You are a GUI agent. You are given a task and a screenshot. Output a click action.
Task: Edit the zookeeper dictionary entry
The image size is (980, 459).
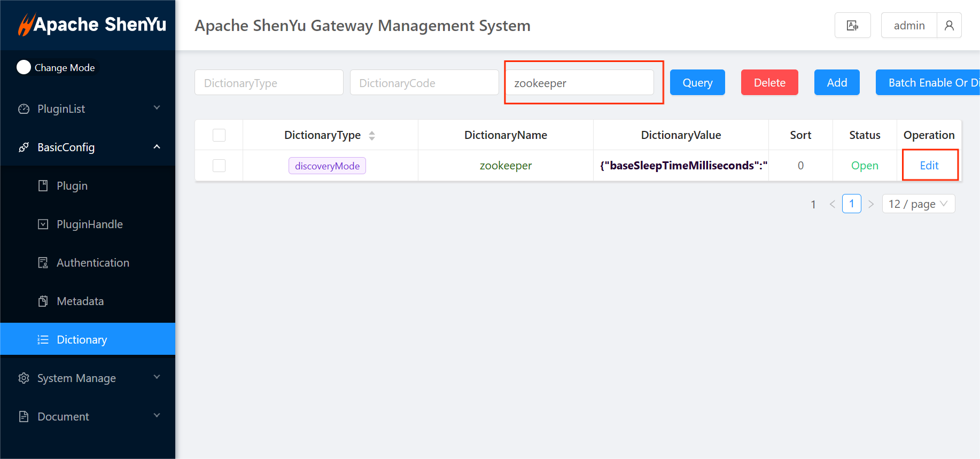pos(929,166)
